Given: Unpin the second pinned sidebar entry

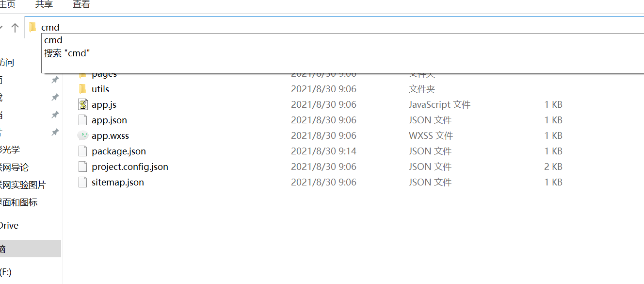Looking at the screenshot, I should (x=55, y=97).
